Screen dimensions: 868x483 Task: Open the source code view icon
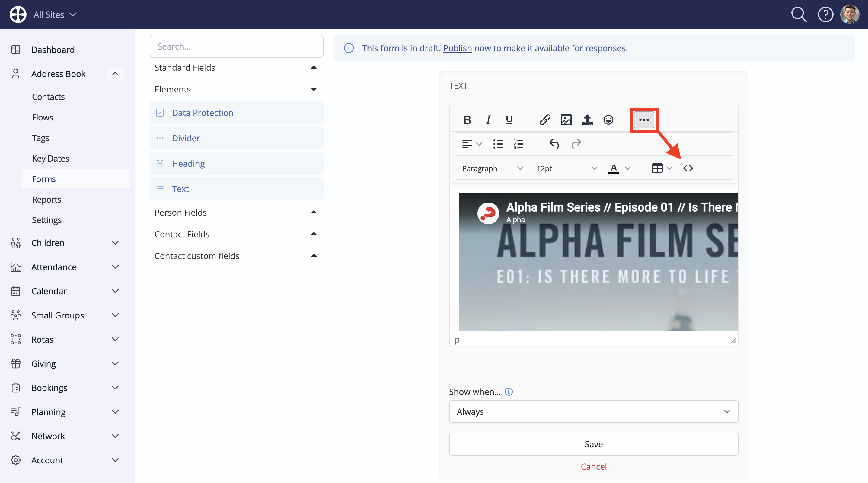688,168
